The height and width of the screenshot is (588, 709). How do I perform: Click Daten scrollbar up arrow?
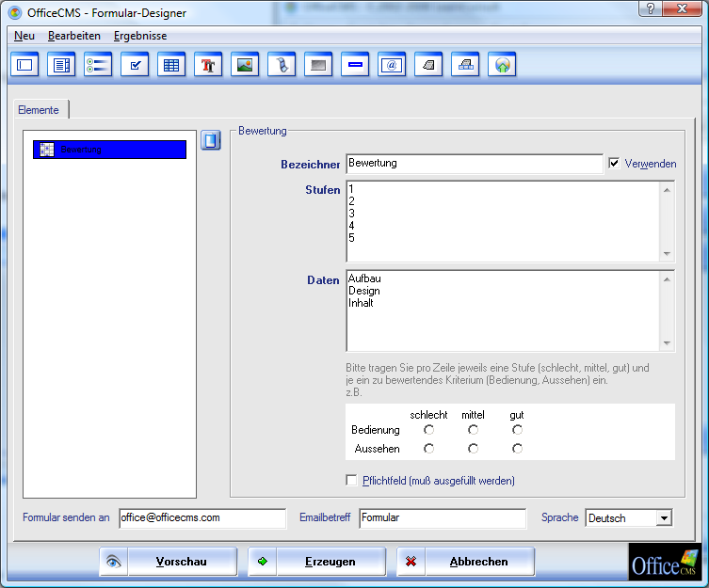coord(667,279)
